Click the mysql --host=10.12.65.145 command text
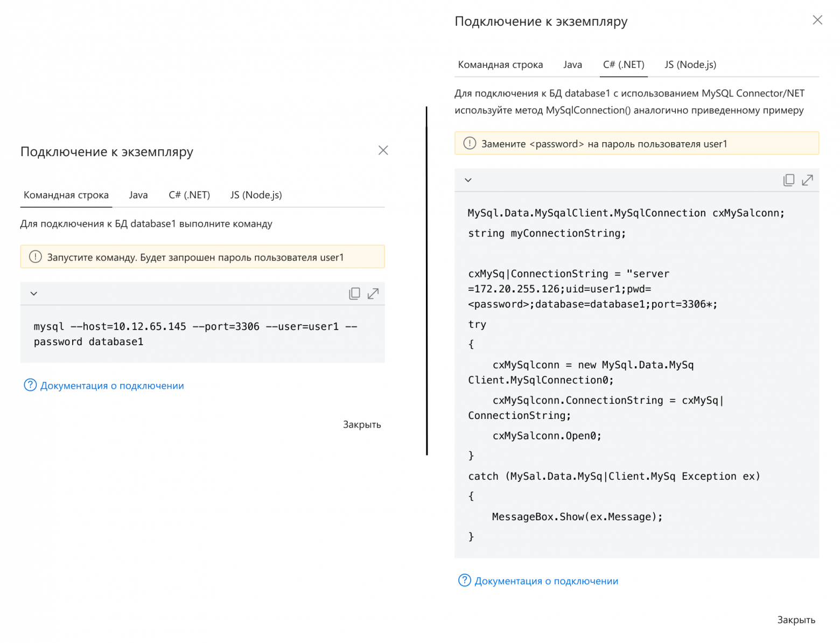This screenshot has height=643, width=840. pos(195,334)
